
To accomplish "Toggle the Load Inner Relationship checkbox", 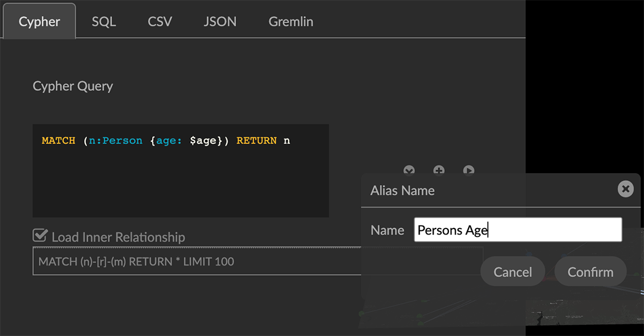I will [41, 236].
